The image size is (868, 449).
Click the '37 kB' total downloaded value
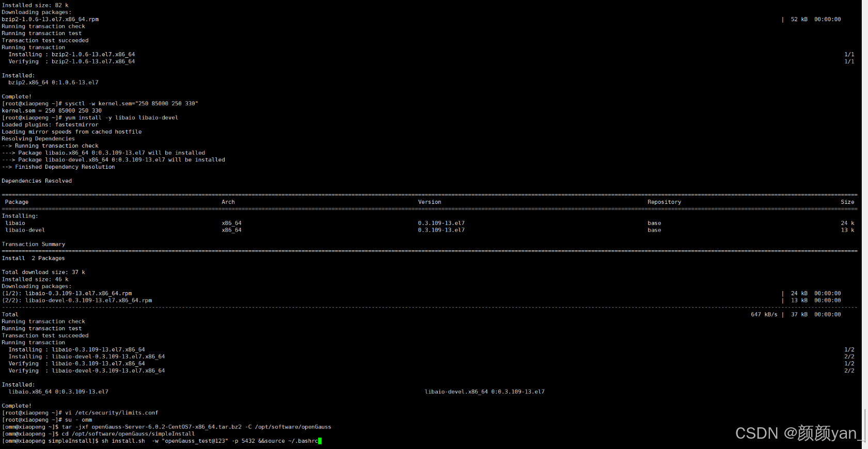click(799, 315)
